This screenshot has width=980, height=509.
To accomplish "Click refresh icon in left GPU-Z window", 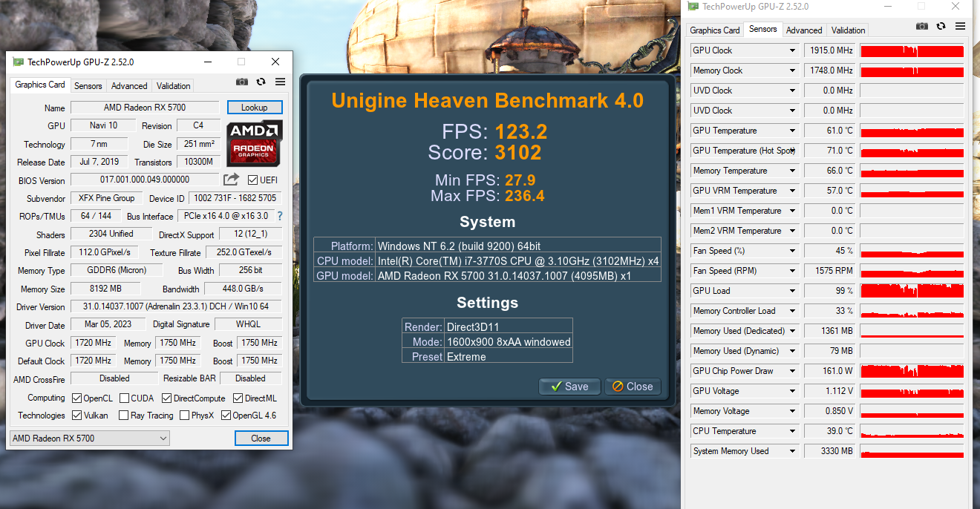I will click(x=261, y=82).
